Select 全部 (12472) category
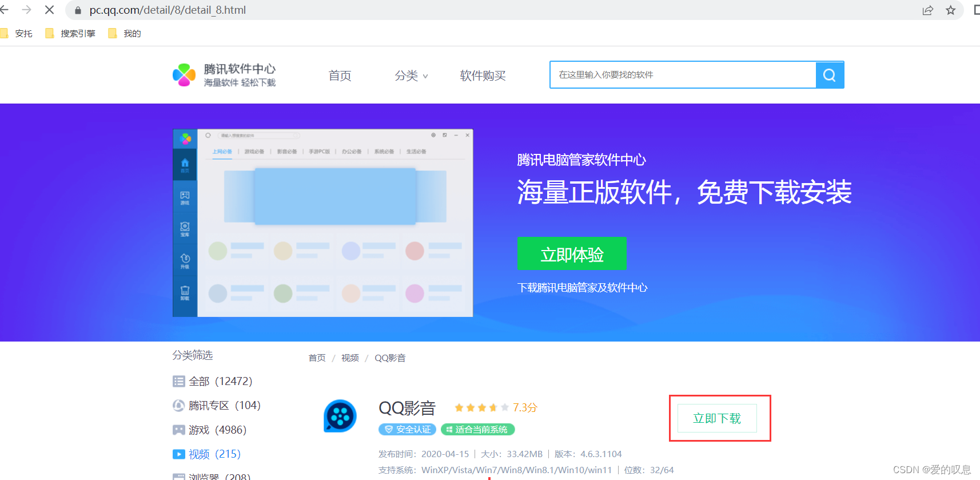The width and height of the screenshot is (980, 480). tap(212, 381)
